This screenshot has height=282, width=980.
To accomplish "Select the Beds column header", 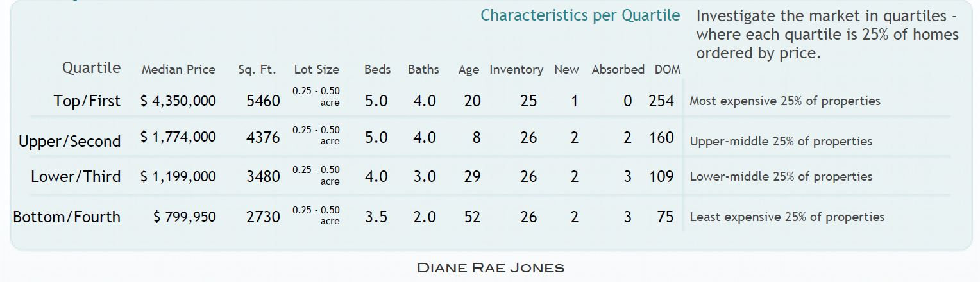I will pyautogui.click(x=377, y=70).
